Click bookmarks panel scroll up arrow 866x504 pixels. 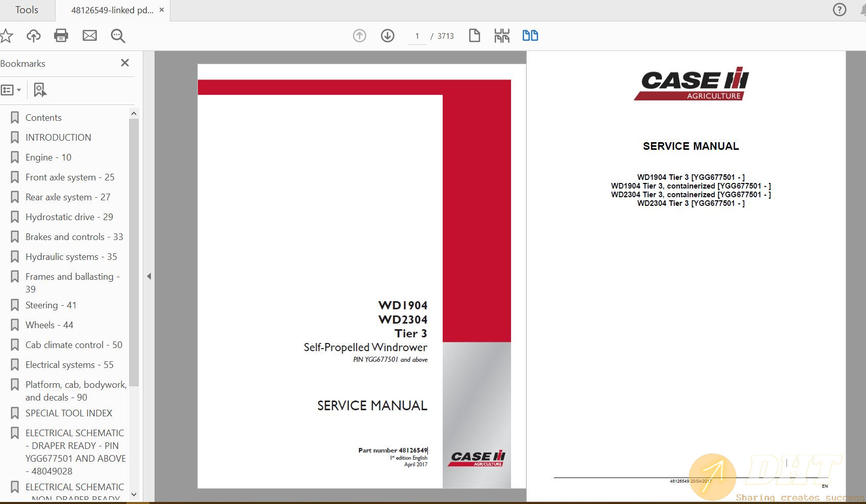(x=134, y=114)
